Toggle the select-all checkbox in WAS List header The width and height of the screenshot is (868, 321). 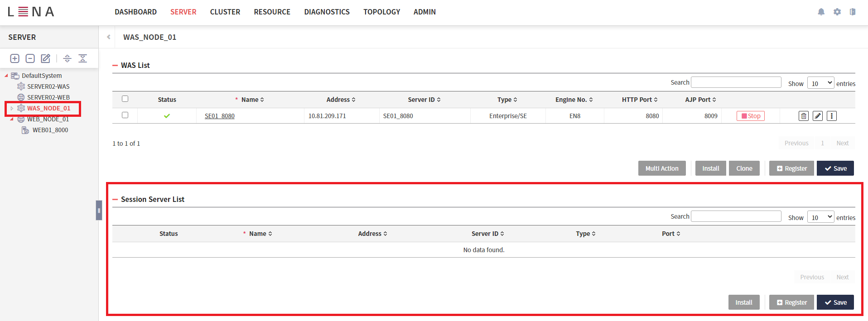point(125,99)
